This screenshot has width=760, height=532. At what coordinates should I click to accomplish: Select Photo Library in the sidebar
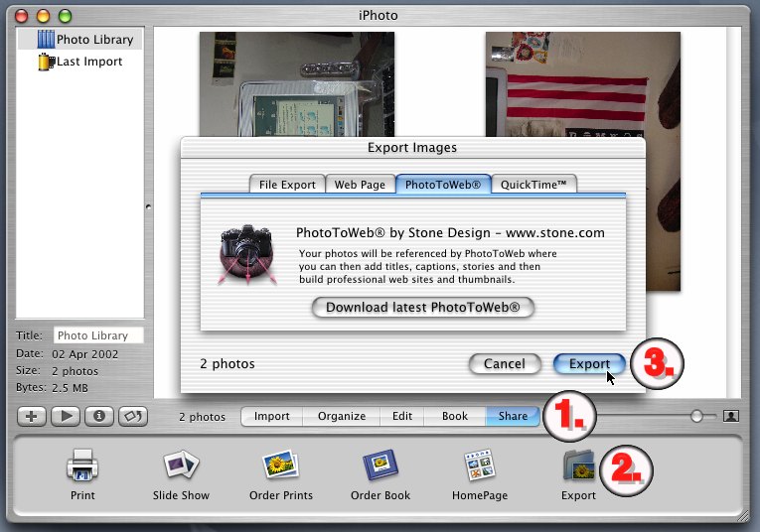click(x=80, y=40)
